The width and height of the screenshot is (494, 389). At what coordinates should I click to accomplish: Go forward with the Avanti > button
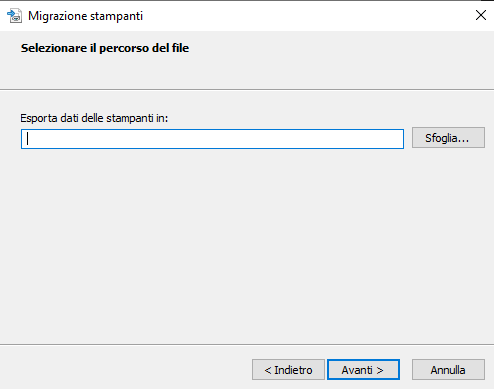363,370
